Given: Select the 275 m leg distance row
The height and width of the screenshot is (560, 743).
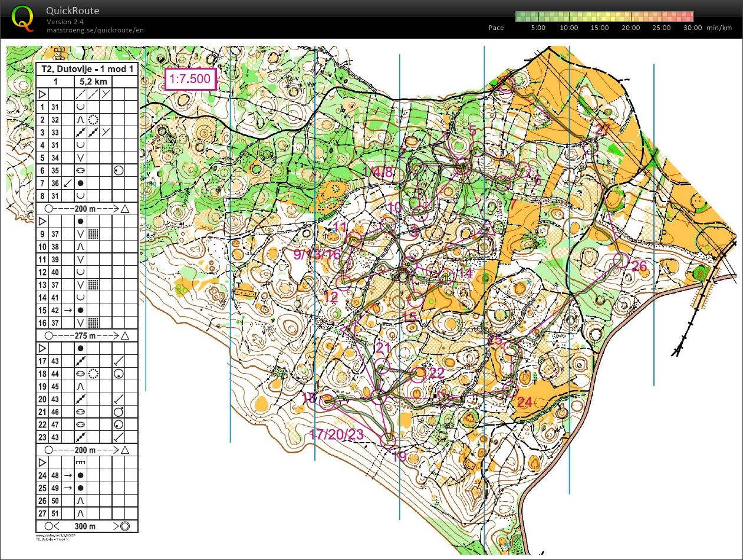Looking at the screenshot, I should (87, 335).
